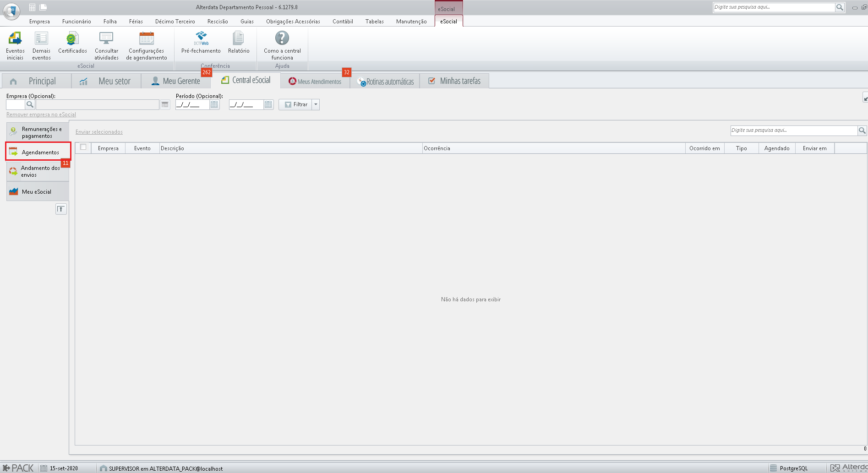This screenshot has width=868, height=473.
Task: Open Consultar atividades ribbon icon
Action: 106,45
